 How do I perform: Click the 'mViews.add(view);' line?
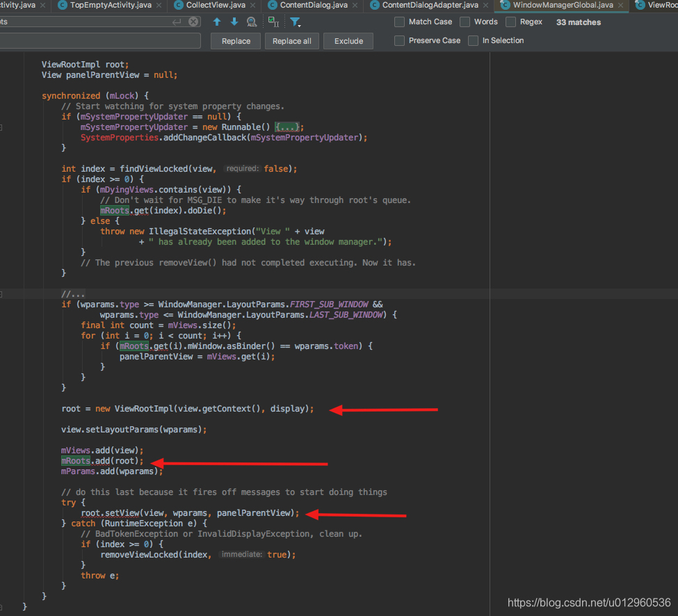(x=102, y=451)
